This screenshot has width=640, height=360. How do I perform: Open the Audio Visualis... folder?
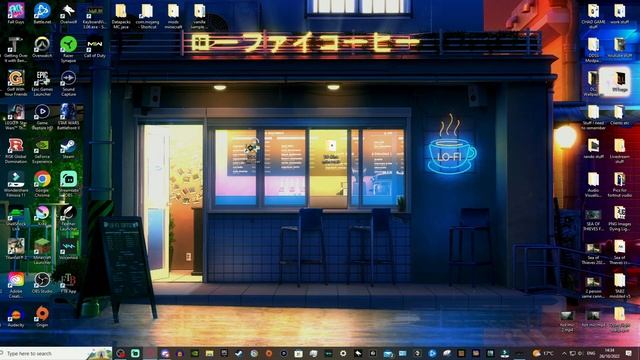coord(593,184)
